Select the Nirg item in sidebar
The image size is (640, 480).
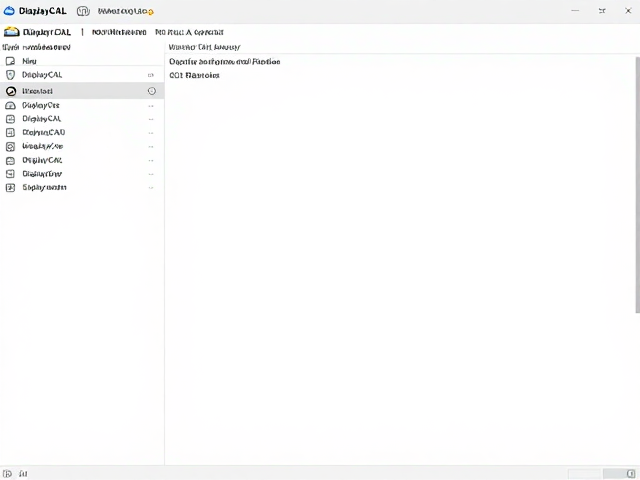82,61
